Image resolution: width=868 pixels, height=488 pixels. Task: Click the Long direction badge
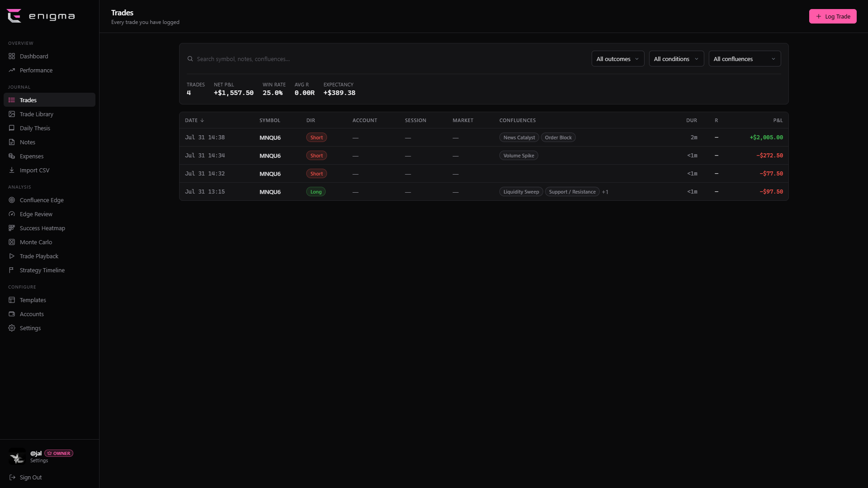click(x=316, y=192)
